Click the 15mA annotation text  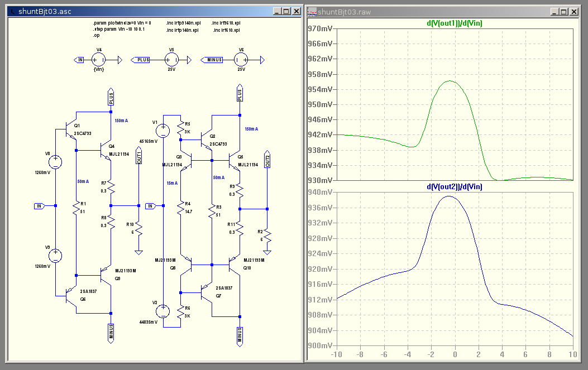[172, 183]
